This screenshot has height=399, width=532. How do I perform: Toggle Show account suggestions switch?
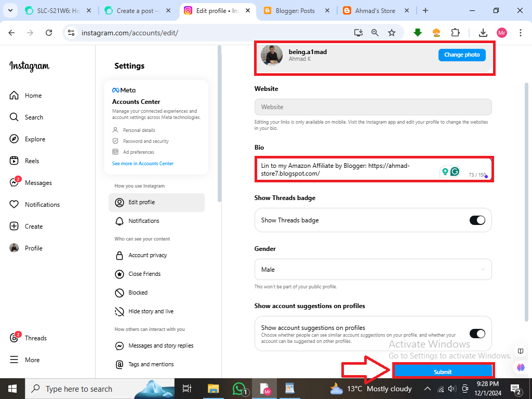477,333
